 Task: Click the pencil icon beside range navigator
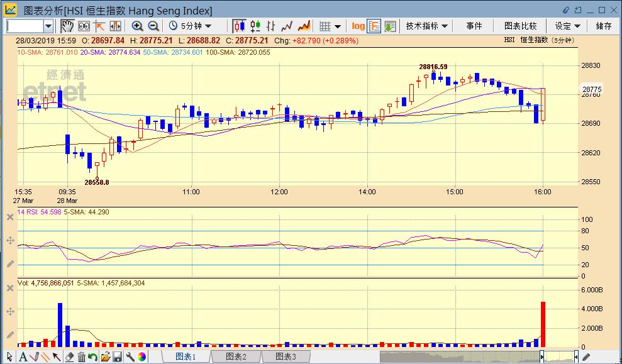coord(586,356)
